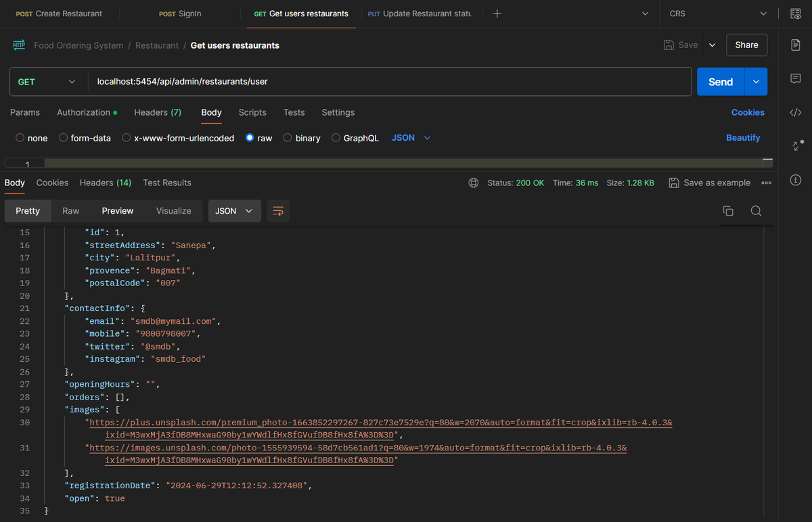Open the CRS environment selector

pyautogui.click(x=719, y=14)
